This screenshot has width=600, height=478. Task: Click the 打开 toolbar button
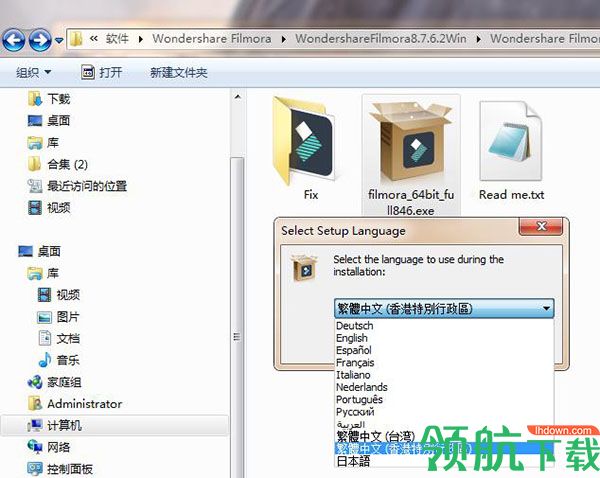click(x=102, y=72)
